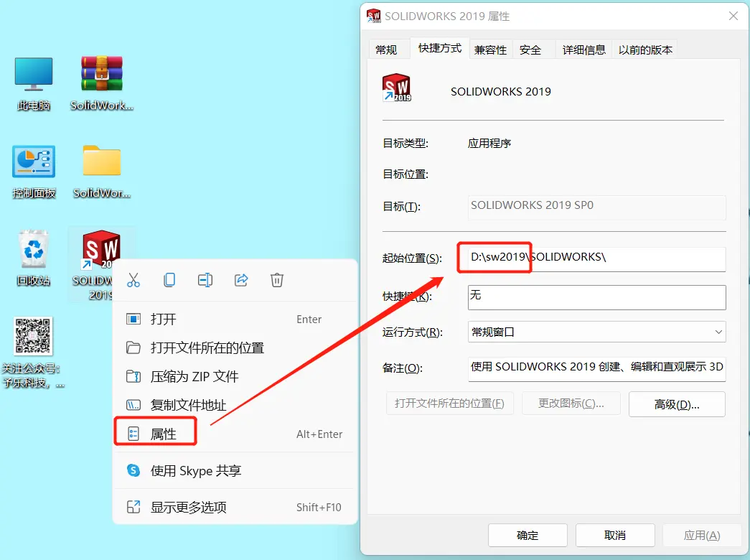Switch to the 详细信息 tab

(x=584, y=50)
